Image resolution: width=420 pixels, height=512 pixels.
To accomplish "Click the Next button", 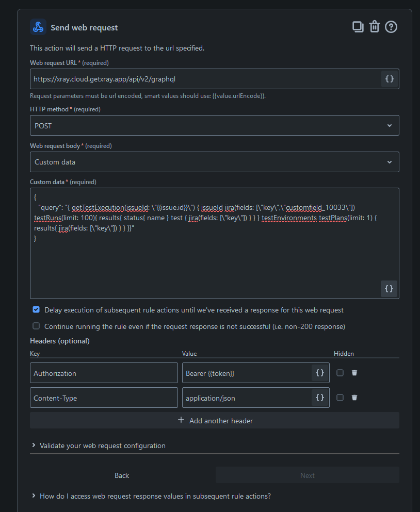I will pyautogui.click(x=307, y=475).
